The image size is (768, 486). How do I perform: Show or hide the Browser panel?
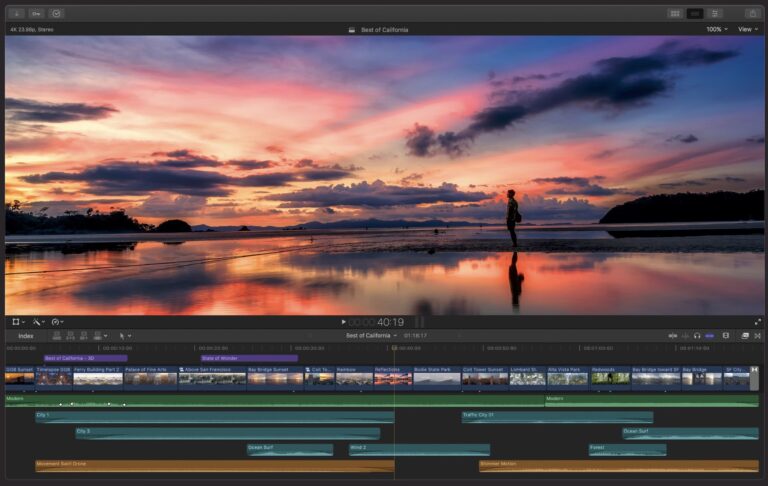click(x=675, y=13)
